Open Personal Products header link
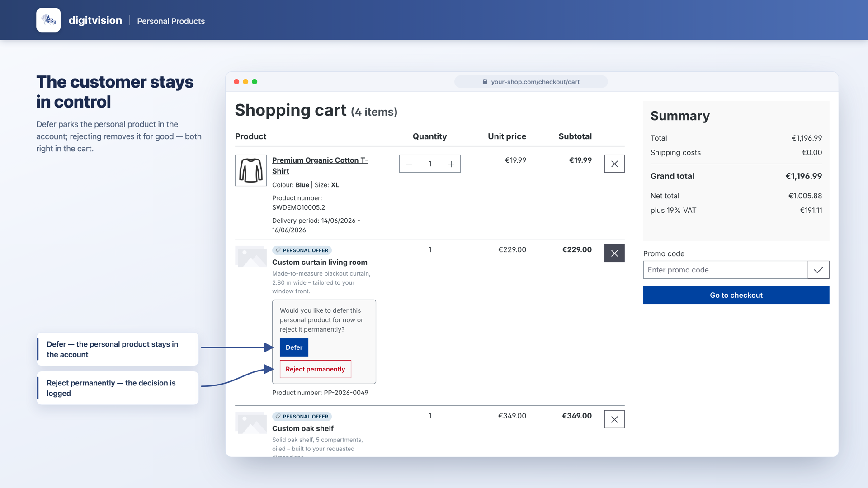This screenshot has height=488, width=868. click(x=171, y=21)
